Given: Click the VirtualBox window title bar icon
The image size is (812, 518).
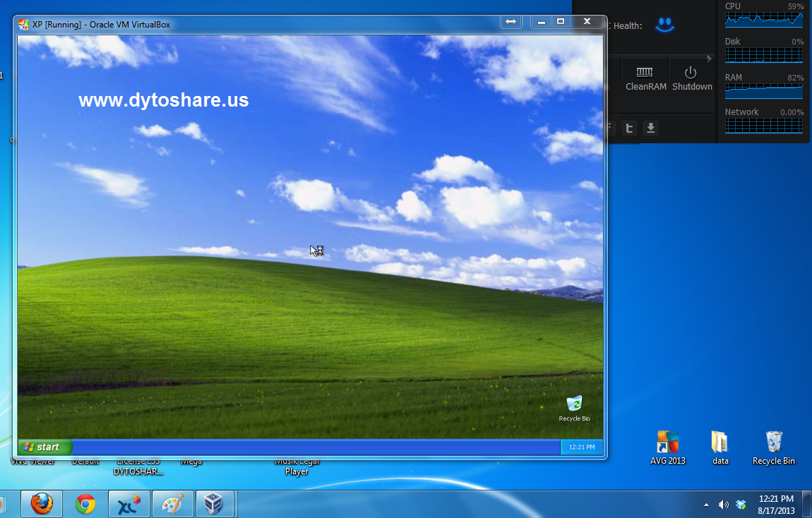Looking at the screenshot, I should pos(23,24).
